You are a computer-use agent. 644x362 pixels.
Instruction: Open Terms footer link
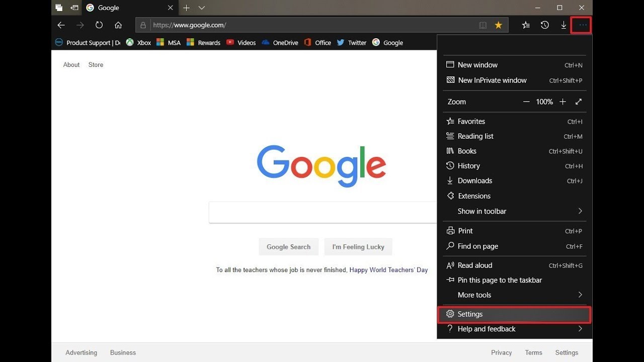click(534, 352)
